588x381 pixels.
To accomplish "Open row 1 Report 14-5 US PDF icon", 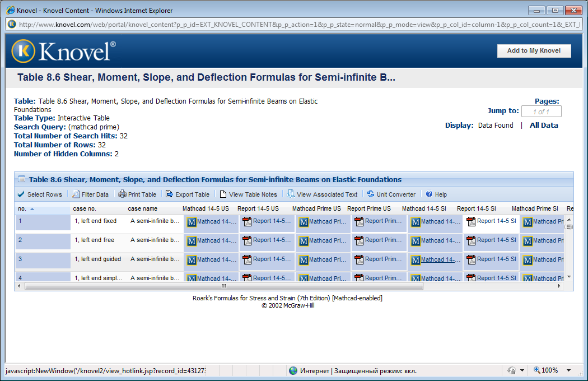I will pyautogui.click(x=247, y=221).
